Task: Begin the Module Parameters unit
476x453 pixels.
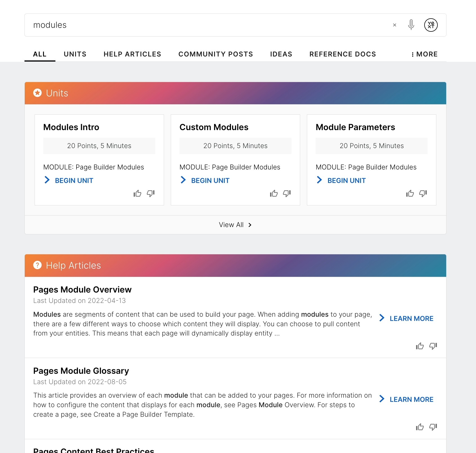Action: tap(341, 180)
